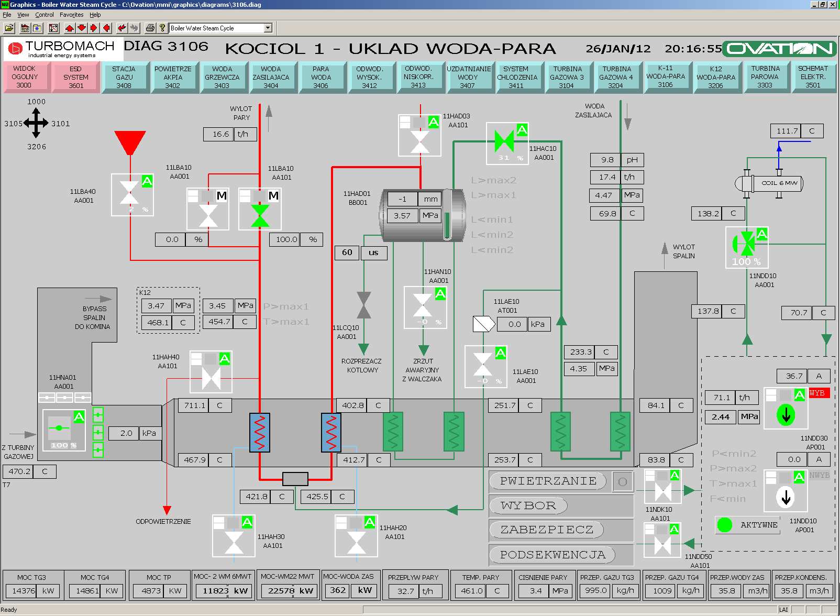840x616 pixels.
Task: Open the Help menu
Action: [95, 15]
